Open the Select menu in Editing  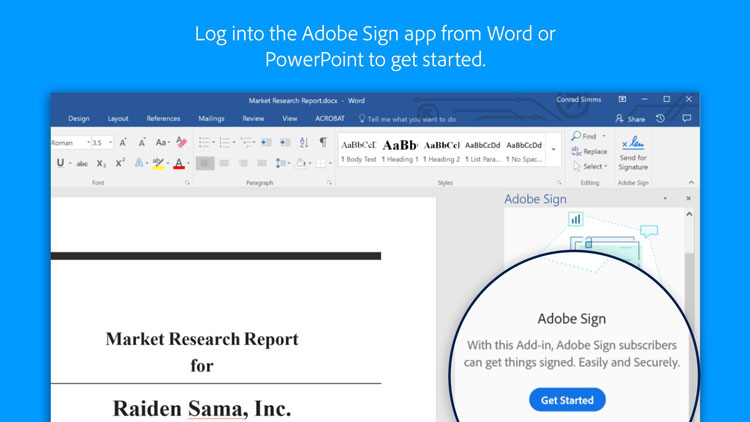coord(589,166)
